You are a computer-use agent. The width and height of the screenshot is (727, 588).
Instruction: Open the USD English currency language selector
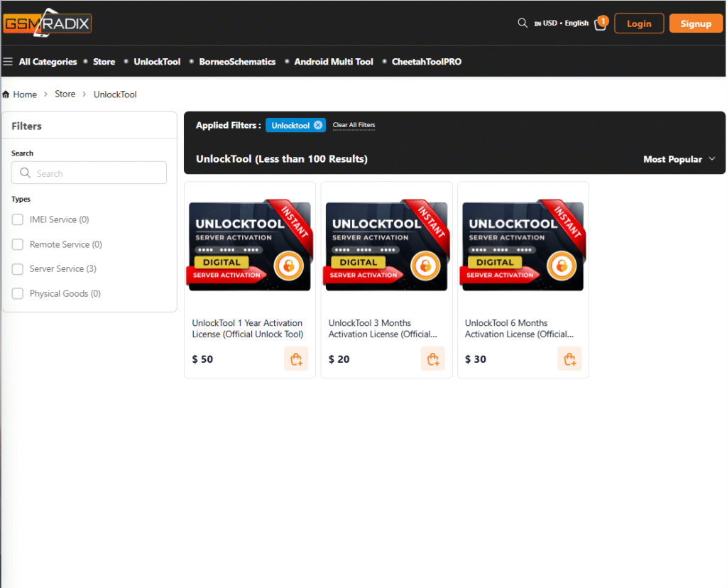click(561, 23)
